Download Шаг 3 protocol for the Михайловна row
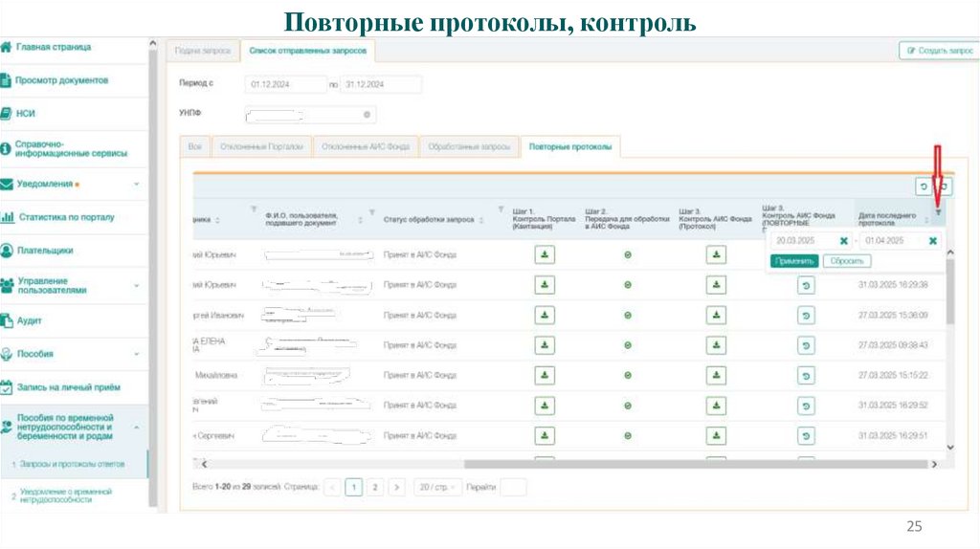This screenshot has height=549, width=980. [x=716, y=375]
